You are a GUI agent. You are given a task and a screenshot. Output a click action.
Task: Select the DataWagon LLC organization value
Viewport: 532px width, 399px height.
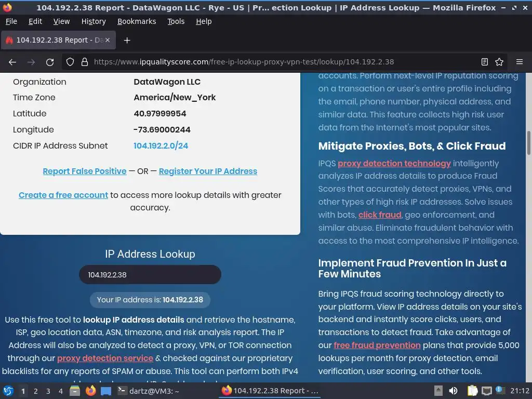pyautogui.click(x=167, y=82)
